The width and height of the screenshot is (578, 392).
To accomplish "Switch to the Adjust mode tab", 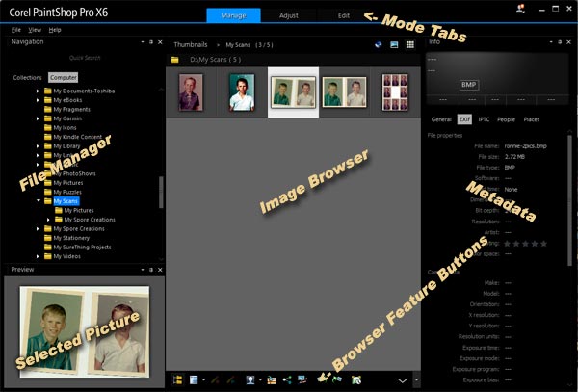I will click(288, 15).
